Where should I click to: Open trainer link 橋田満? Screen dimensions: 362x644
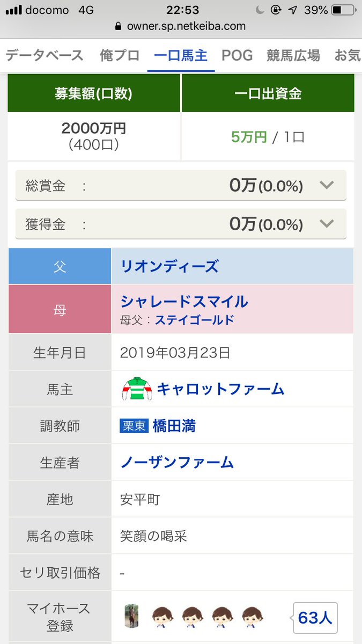(x=174, y=426)
